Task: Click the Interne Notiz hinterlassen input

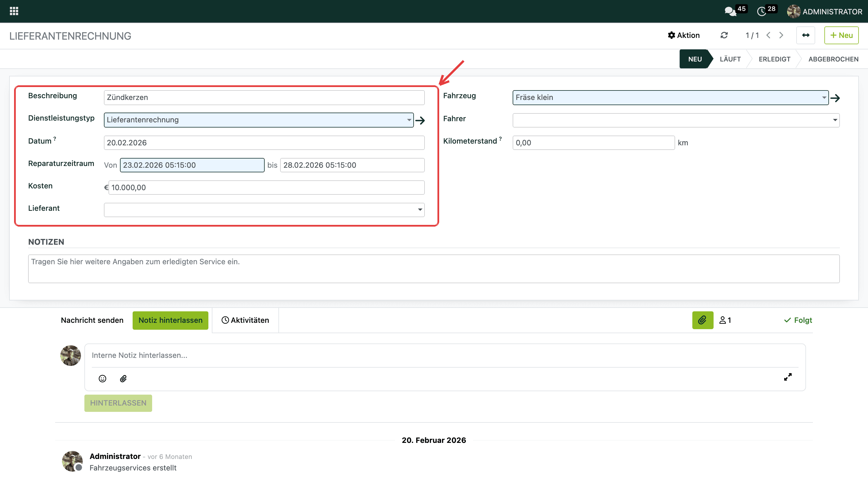Action: click(445, 355)
